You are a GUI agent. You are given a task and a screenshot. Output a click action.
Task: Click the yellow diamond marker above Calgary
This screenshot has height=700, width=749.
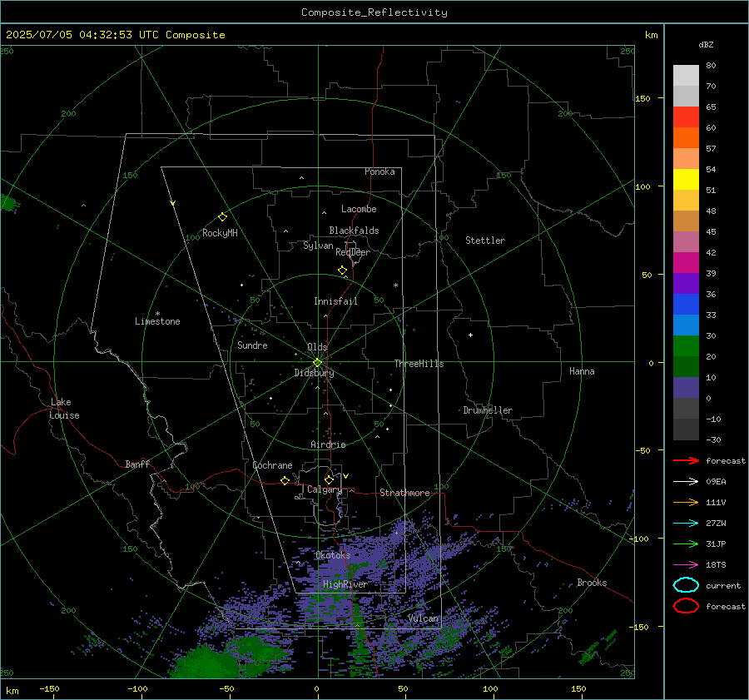pos(329,479)
